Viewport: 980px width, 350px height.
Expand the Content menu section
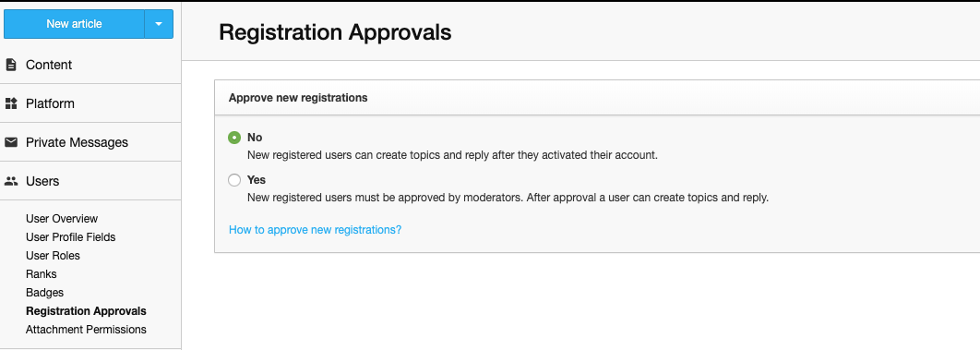(90, 65)
